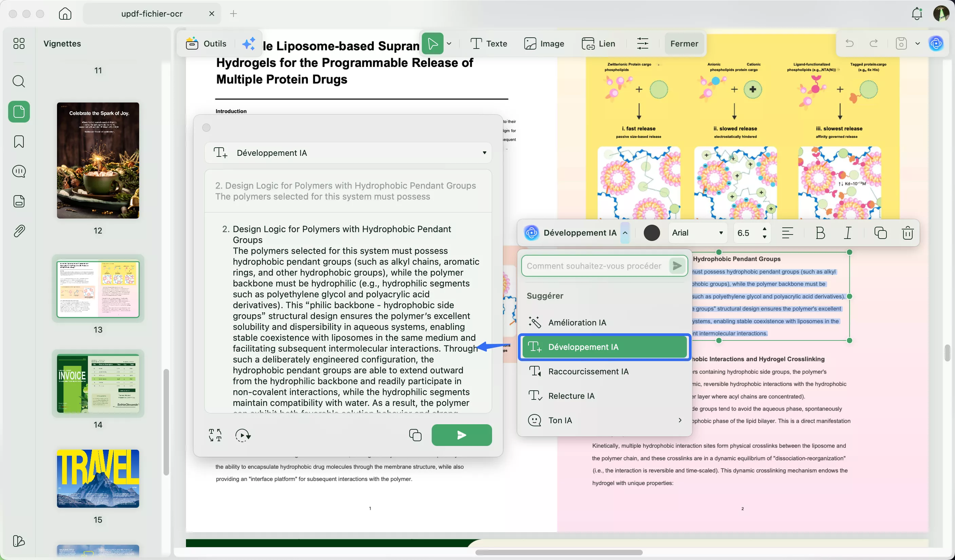Toggle italic formatting

(x=848, y=232)
